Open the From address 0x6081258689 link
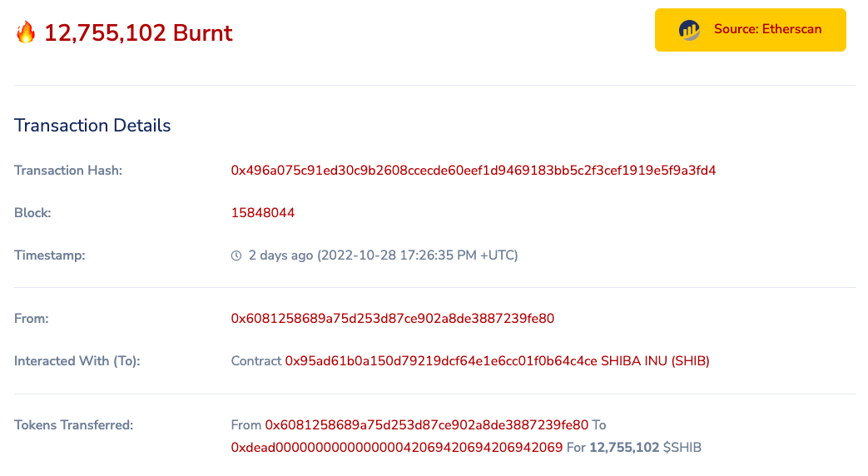868x476 pixels. [x=393, y=319]
